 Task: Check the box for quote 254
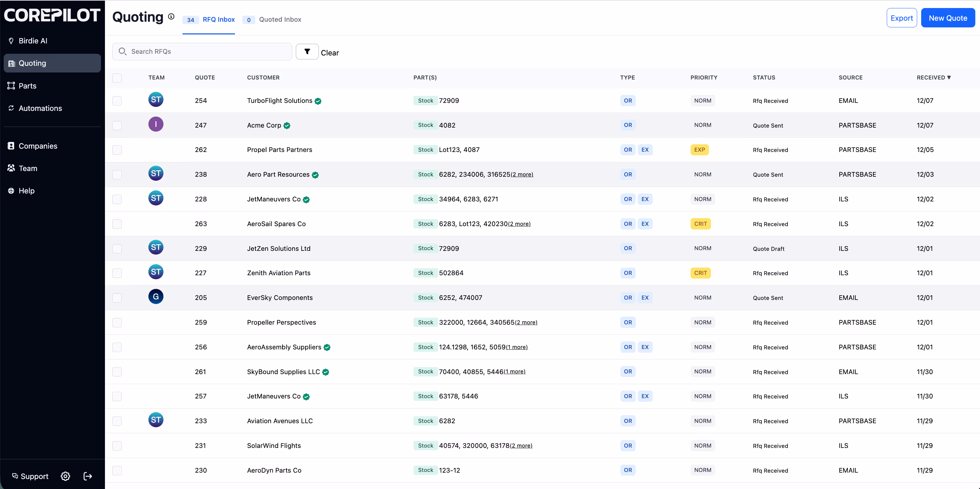pos(117,101)
